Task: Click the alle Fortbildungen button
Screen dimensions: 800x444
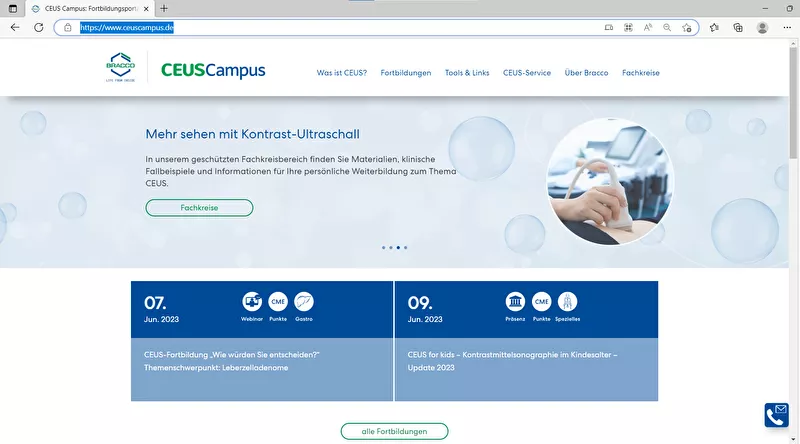Action: click(x=394, y=431)
